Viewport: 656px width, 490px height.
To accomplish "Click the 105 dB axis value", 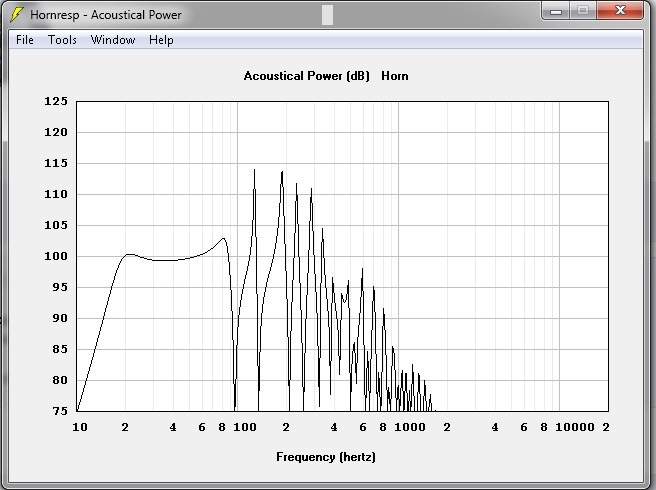I will pos(56,225).
